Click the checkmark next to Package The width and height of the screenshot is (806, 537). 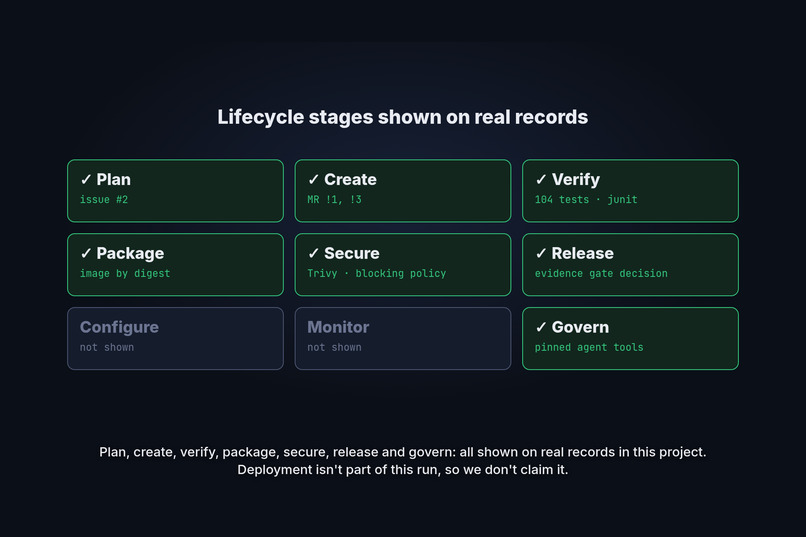click(x=86, y=253)
